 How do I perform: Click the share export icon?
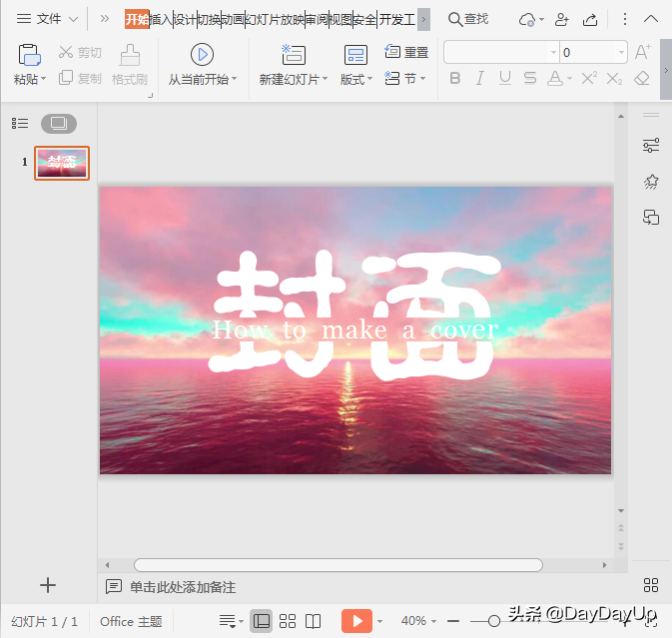pos(590,19)
